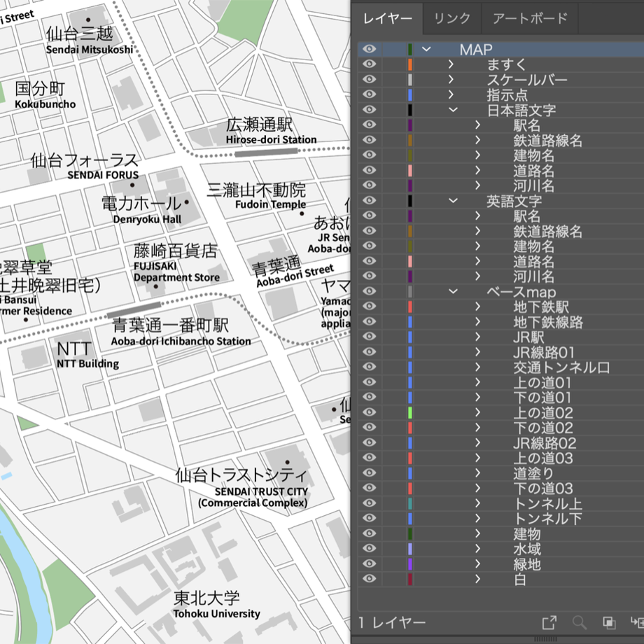Switch to the レイヤー tab
The height and width of the screenshot is (644, 644).
387,18
